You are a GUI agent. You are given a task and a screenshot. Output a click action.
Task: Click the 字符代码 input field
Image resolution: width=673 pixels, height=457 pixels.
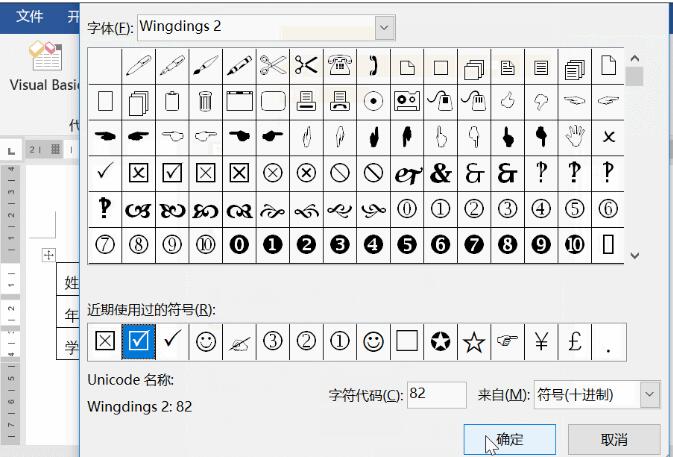437,394
